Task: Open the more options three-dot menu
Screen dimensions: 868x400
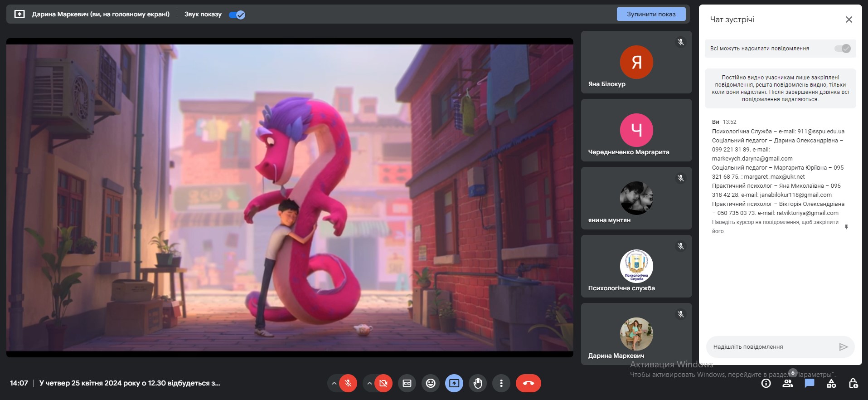Action: pos(501,383)
